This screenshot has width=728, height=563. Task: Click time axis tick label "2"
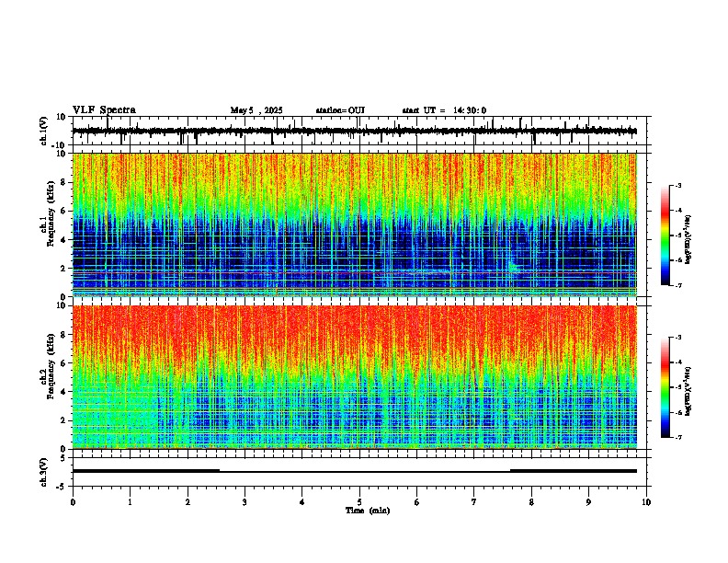tap(188, 502)
